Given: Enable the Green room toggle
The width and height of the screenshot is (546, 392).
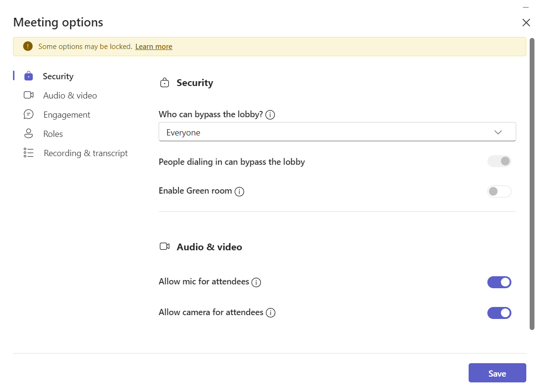Looking at the screenshot, I should (499, 191).
